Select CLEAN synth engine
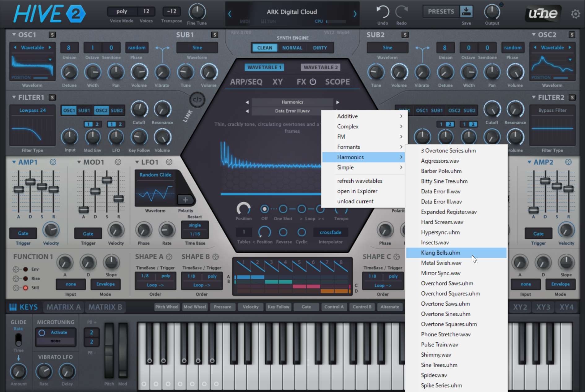The height and width of the screenshot is (392, 585). (x=265, y=48)
